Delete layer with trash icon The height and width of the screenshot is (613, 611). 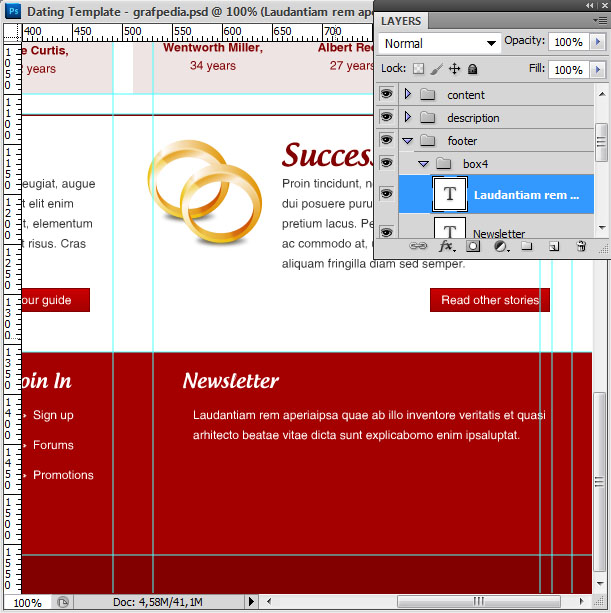[x=581, y=246]
